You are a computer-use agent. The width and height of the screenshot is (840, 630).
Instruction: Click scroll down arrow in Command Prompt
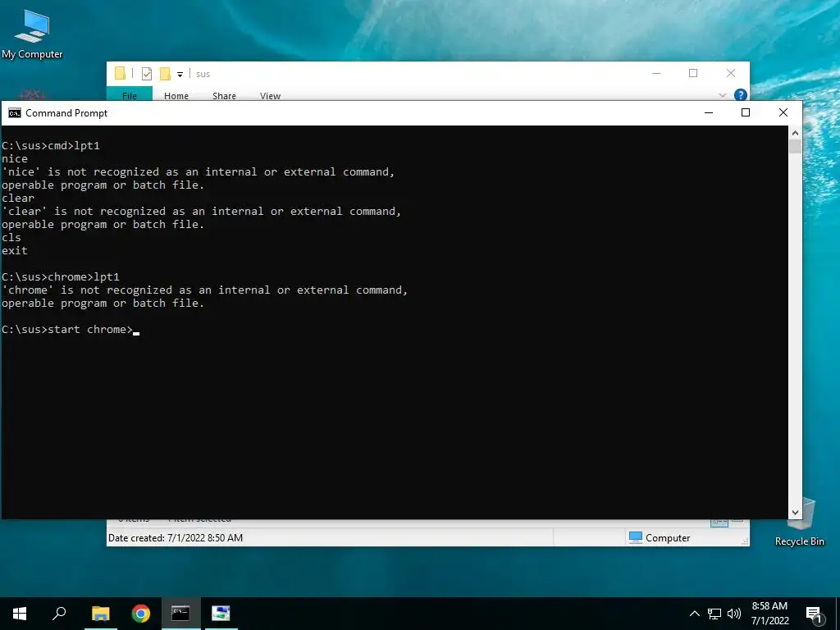pyautogui.click(x=795, y=513)
